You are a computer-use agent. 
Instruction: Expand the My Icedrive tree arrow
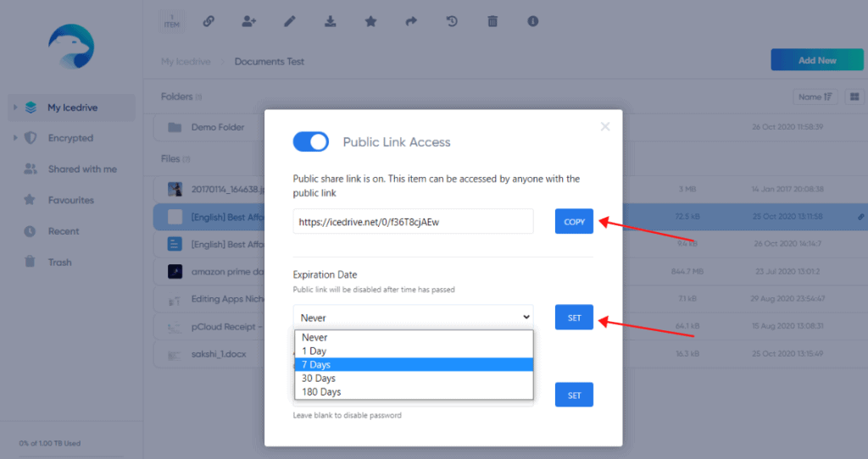(15, 108)
